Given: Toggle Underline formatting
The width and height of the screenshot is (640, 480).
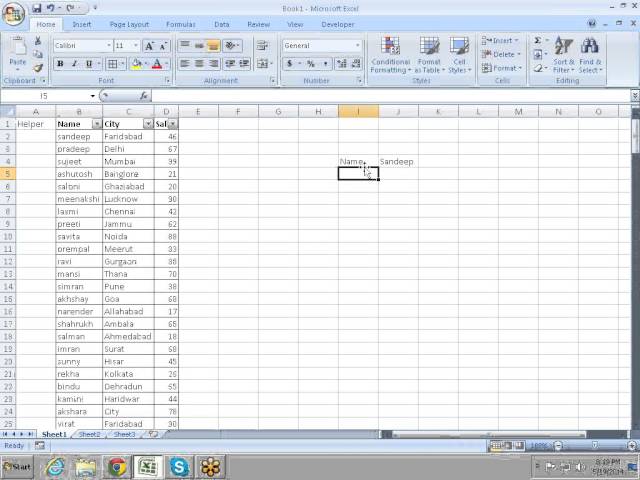Looking at the screenshot, I should click(x=89, y=64).
